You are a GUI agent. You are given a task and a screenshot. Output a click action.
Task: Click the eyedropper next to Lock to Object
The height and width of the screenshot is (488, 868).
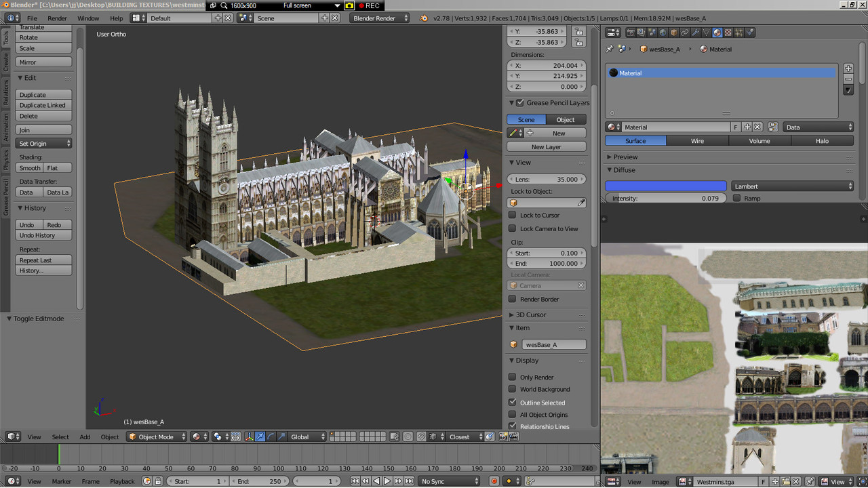[581, 203]
